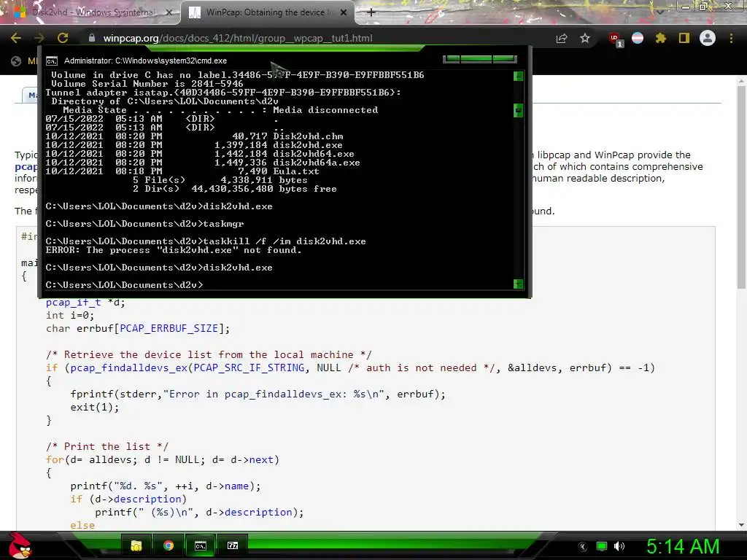The width and height of the screenshot is (747, 560).
Task: Open the tab search dropdown arrow
Action: (660, 12)
